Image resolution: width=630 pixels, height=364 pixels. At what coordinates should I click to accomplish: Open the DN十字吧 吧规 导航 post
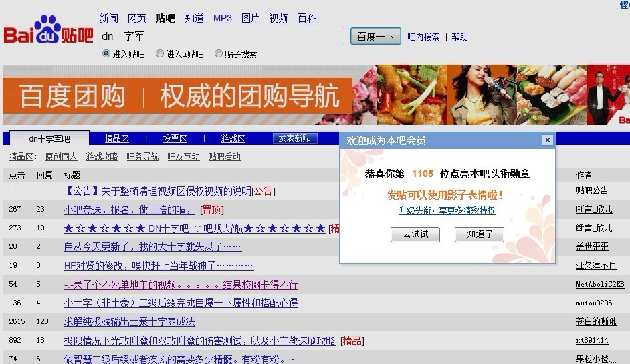tap(195, 228)
